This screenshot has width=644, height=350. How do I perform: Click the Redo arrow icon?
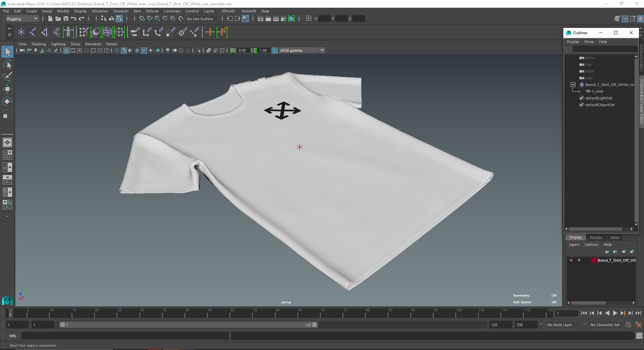tap(81, 19)
